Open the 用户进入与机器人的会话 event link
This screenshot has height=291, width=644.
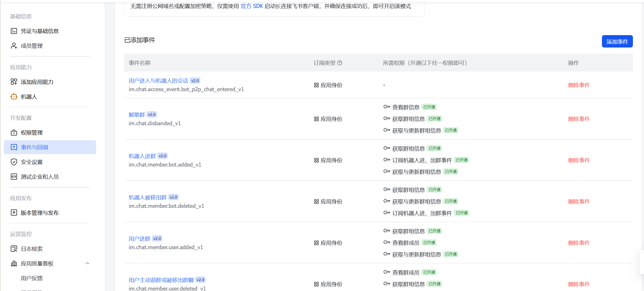click(x=158, y=81)
